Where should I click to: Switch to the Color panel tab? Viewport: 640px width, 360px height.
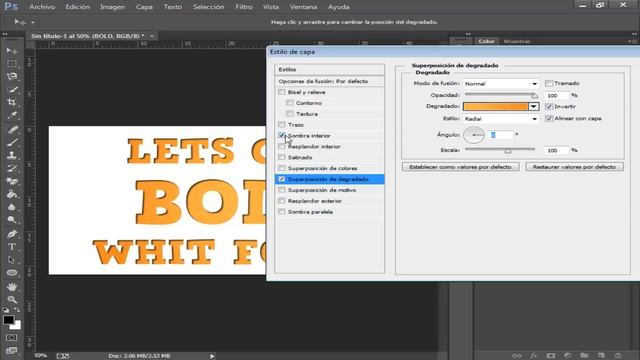click(x=486, y=41)
